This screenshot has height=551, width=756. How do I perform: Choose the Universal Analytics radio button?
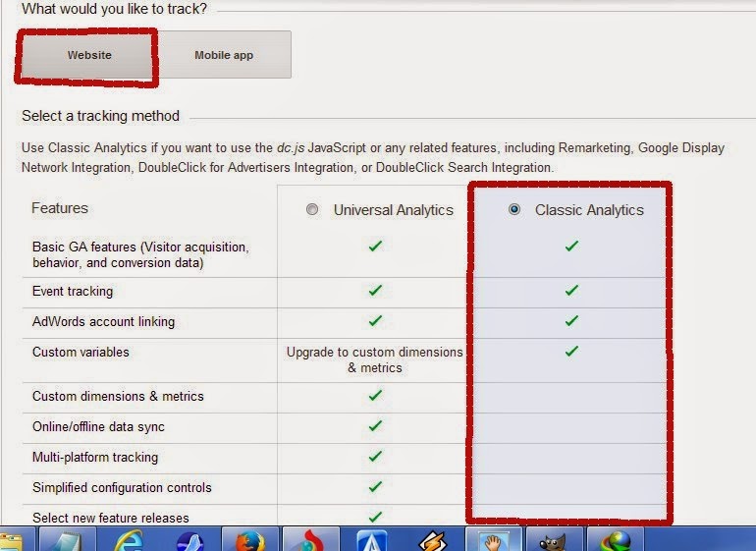click(x=312, y=209)
